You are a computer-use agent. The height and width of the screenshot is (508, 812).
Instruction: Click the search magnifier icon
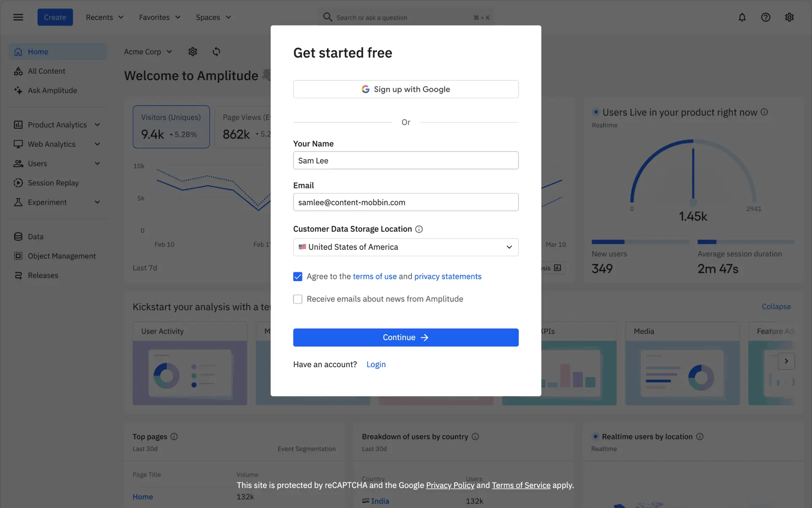coord(327,17)
